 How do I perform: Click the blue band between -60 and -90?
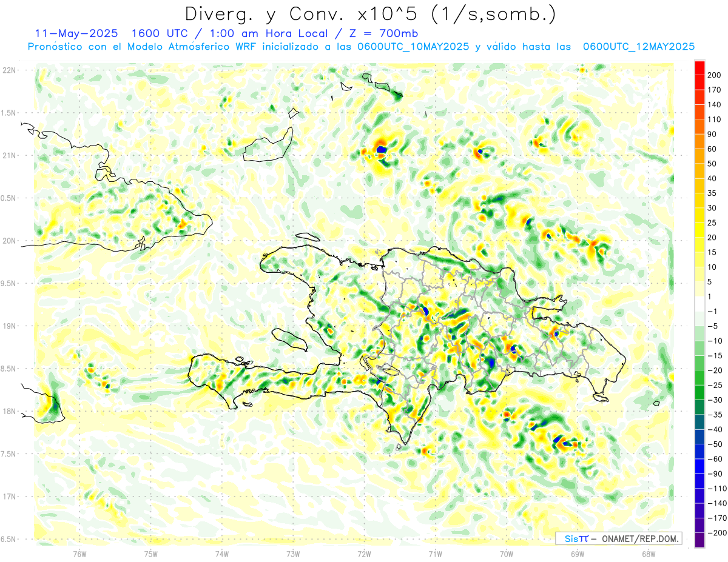(699, 466)
